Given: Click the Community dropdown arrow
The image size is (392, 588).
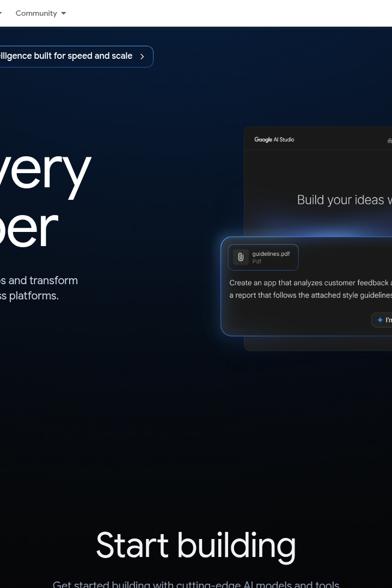Looking at the screenshot, I should (63, 14).
